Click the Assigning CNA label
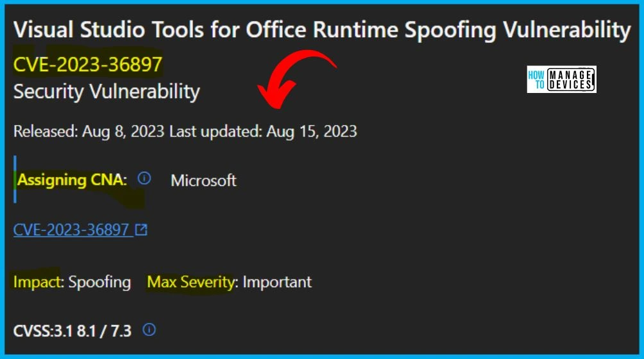 click(x=72, y=180)
